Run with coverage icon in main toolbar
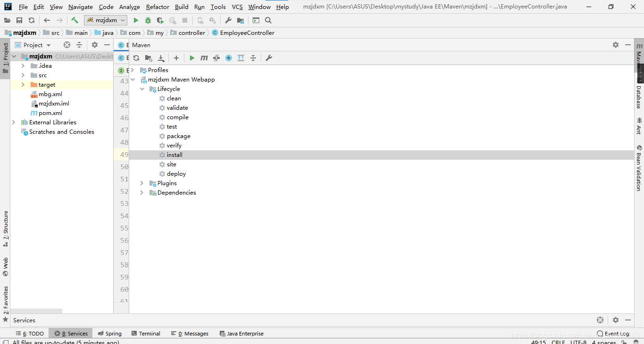The image size is (644, 344). coord(160,20)
